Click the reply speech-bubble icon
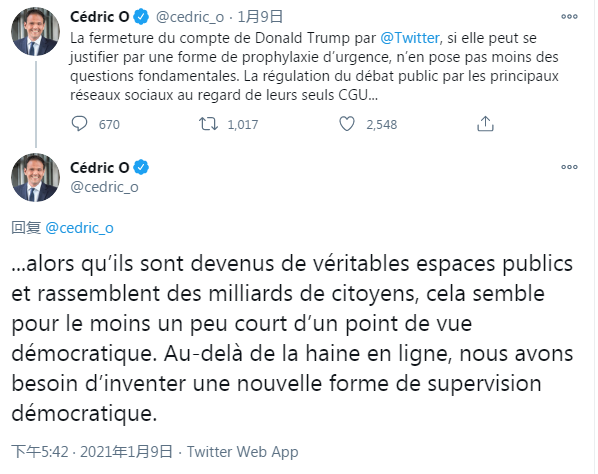The width and height of the screenshot is (598, 474). (79, 124)
